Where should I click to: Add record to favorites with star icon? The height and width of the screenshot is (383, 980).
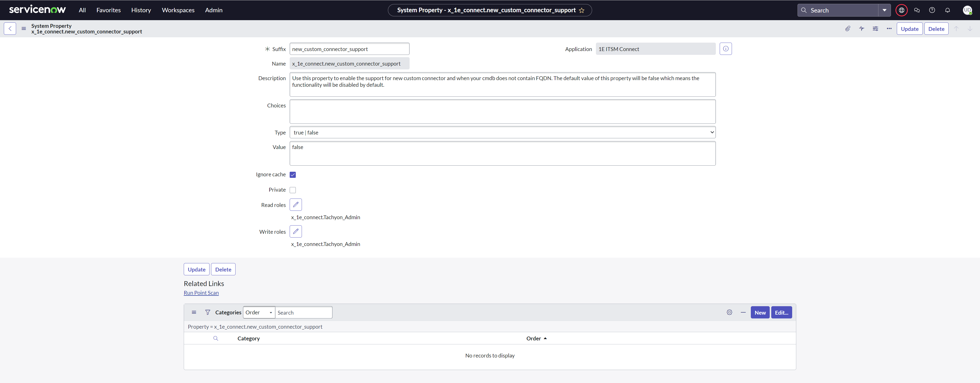click(581, 10)
